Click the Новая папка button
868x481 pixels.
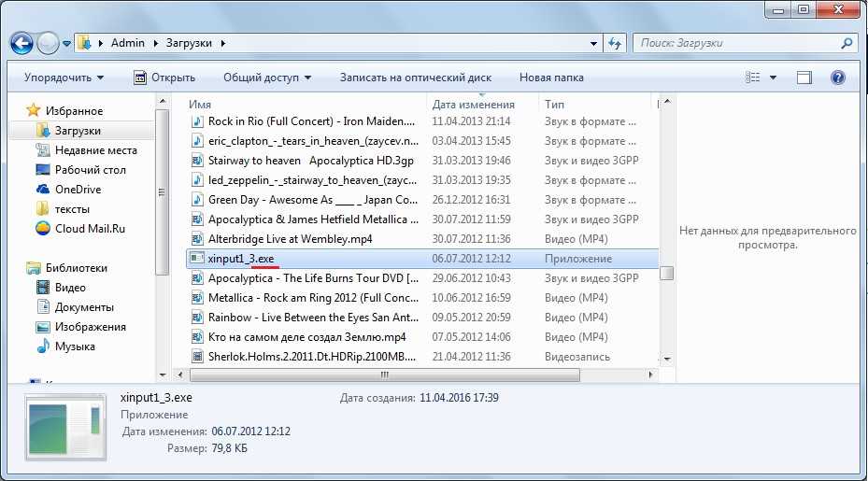point(551,78)
